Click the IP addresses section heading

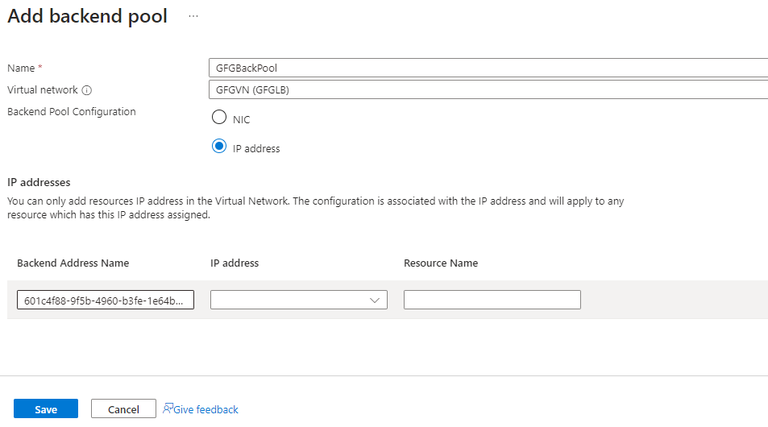click(39, 183)
